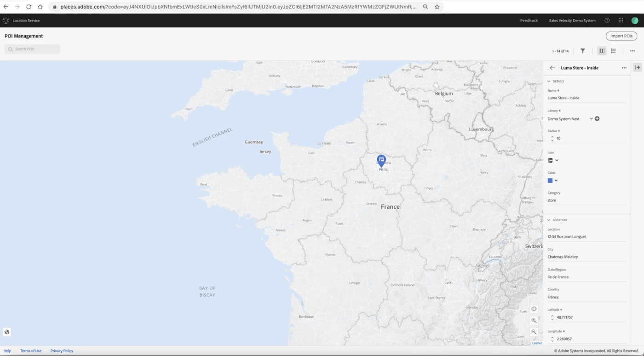Click the store icon preview
The height and width of the screenshot is (356, 644).
tap(550, 160)
